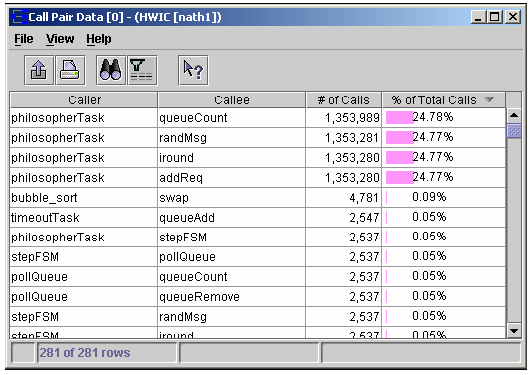Click the printer toolbar icon
Screen dimensions: 532x375
pyautogui.click(x=70, y=70)
